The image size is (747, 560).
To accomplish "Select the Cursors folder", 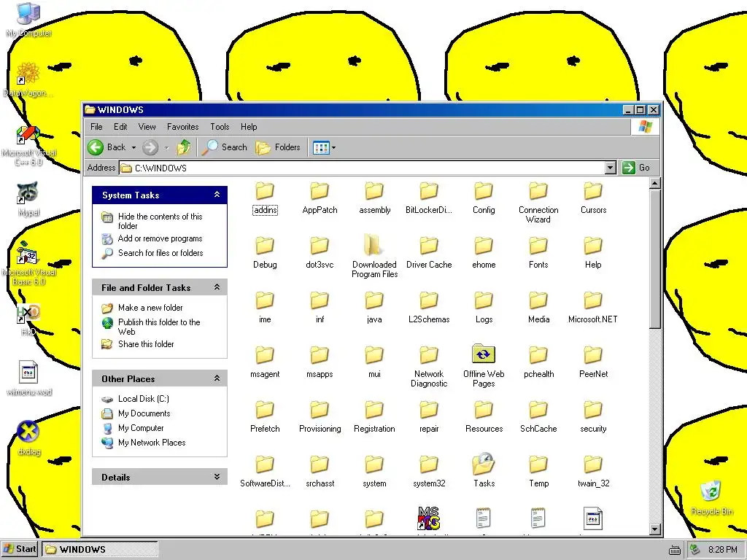I will pos(593,198).
